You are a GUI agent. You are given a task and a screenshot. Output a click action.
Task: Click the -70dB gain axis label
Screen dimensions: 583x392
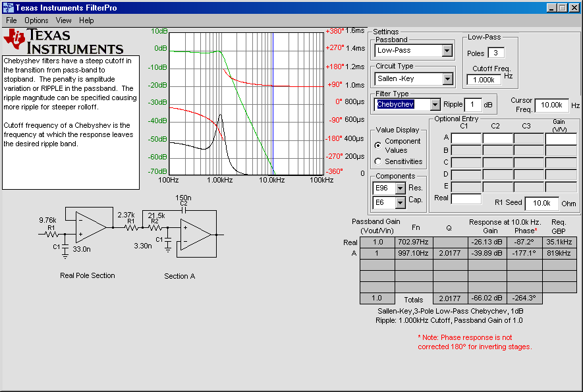tap(157, 171)
